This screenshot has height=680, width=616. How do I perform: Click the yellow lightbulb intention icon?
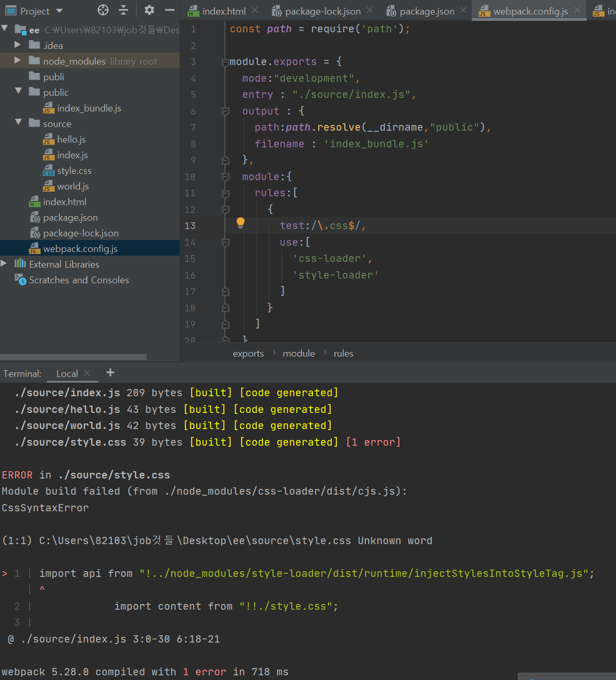click(241, 223)
